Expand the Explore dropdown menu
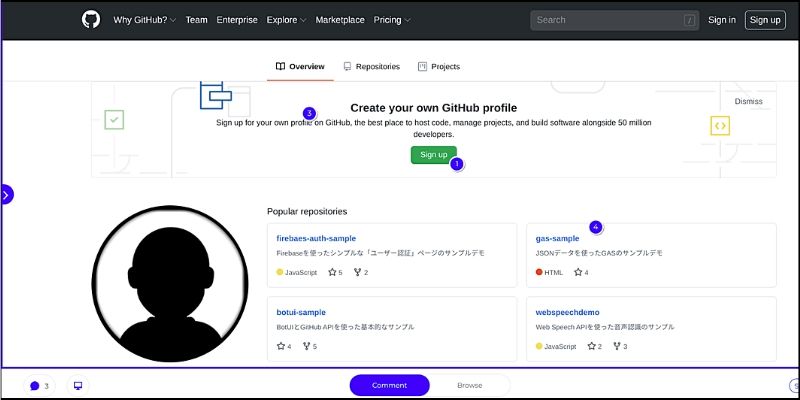The height and width of the screenshot is (400, 800). pos(286,20)
